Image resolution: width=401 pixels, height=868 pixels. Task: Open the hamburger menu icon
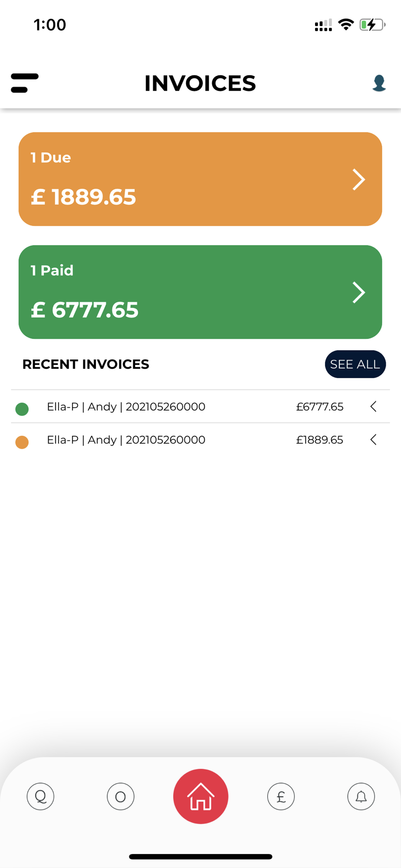click(25, 83)
